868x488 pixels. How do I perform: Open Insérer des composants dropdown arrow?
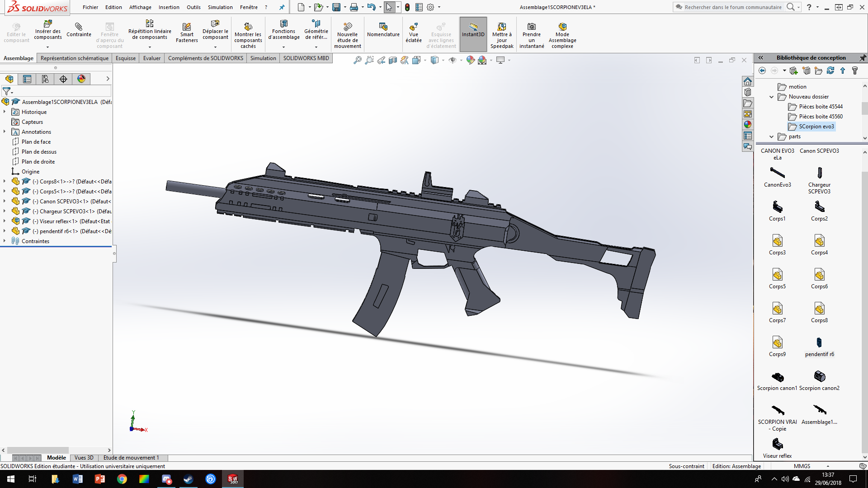point(47,47)
